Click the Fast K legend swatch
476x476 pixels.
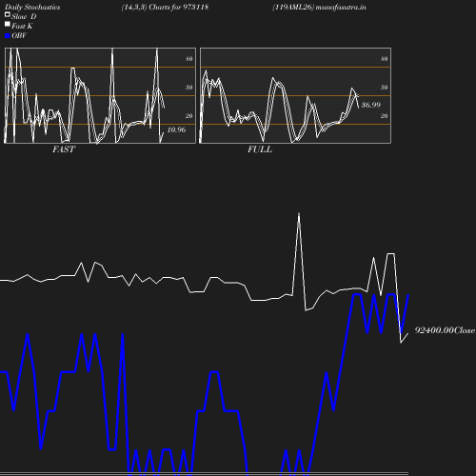point(8,24)
